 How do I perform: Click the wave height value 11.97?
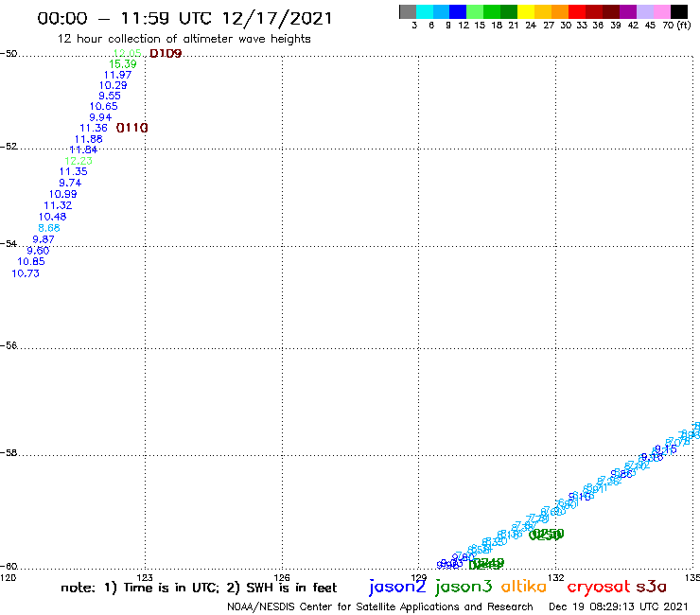pyautogui.click(x=118, y=75)
